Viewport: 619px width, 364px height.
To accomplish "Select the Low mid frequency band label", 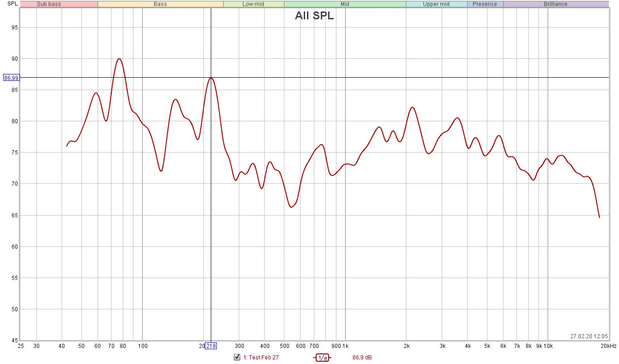I will click(254, 4).
